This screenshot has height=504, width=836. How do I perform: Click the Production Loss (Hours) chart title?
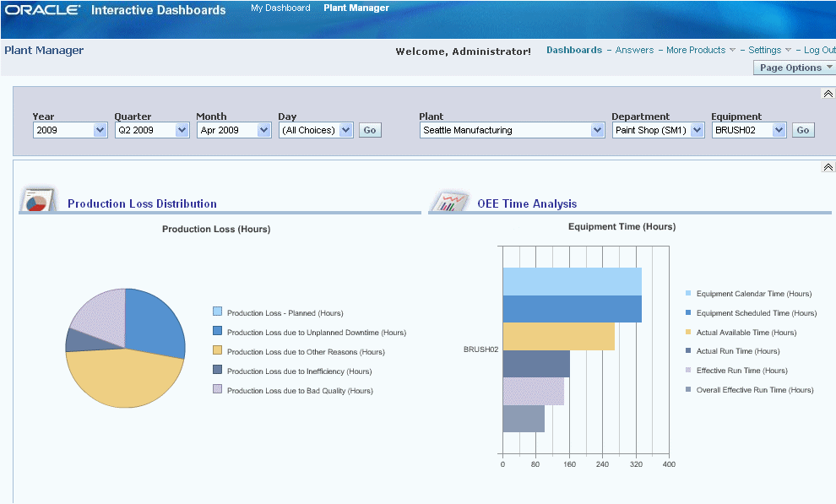point(216,229)
